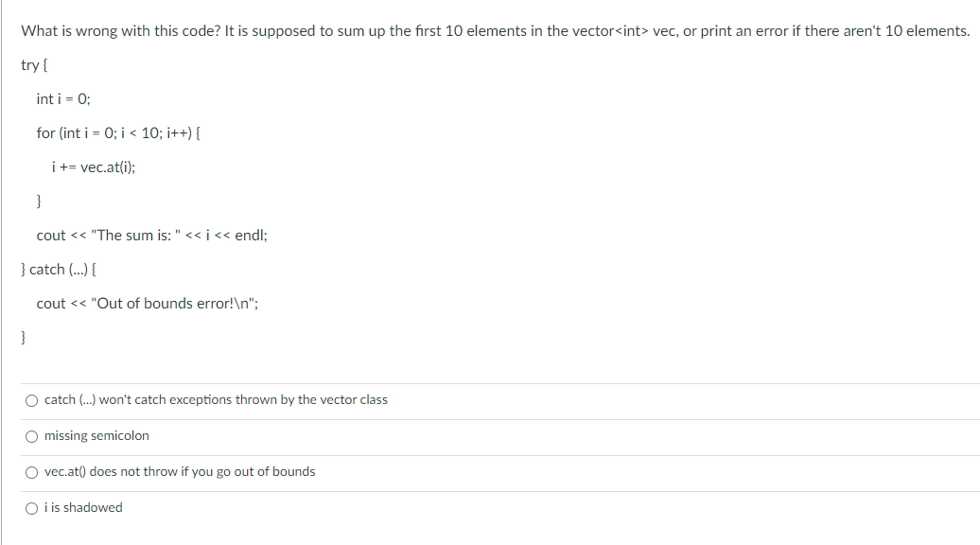980x545 pixels.
Task: Click the closing brace of the try block
Action: [38, 201]
